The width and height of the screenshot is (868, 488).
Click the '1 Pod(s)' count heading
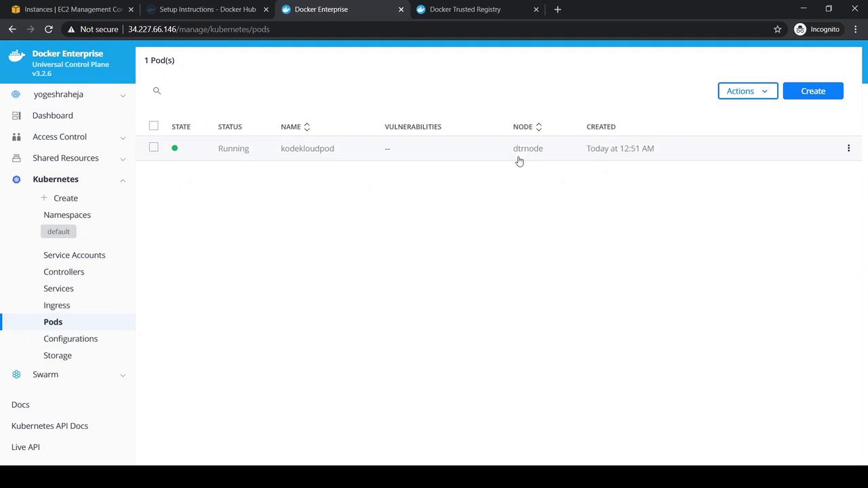tap(159, 60)
